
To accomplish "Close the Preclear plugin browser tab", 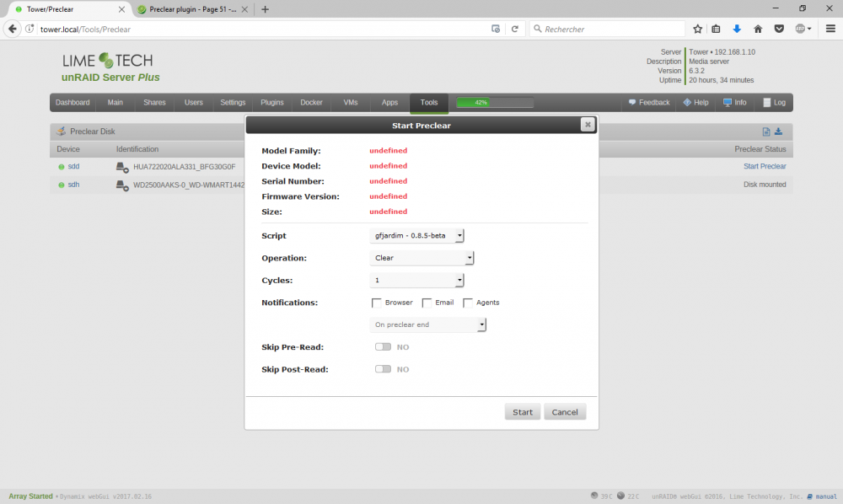I will [x=244, y=9].
